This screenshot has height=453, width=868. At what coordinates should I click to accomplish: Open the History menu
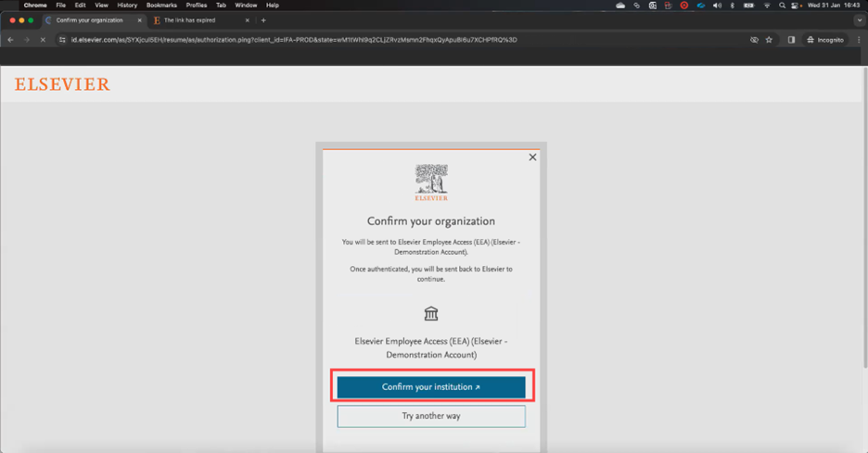(127, 5)
